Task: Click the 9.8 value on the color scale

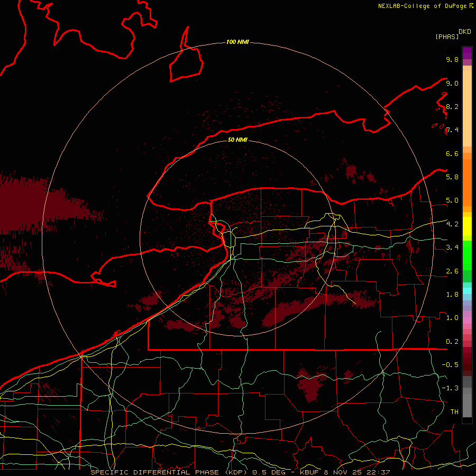Action: [x=452, y=60]
